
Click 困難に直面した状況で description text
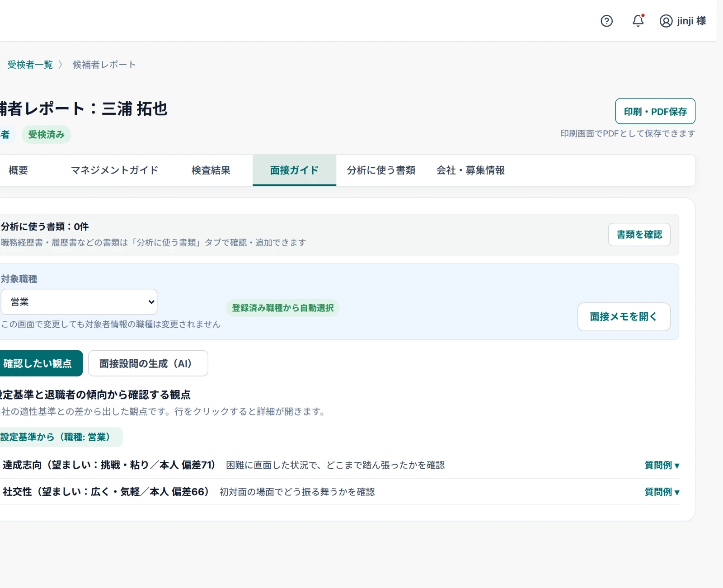(x=335, y=465)
